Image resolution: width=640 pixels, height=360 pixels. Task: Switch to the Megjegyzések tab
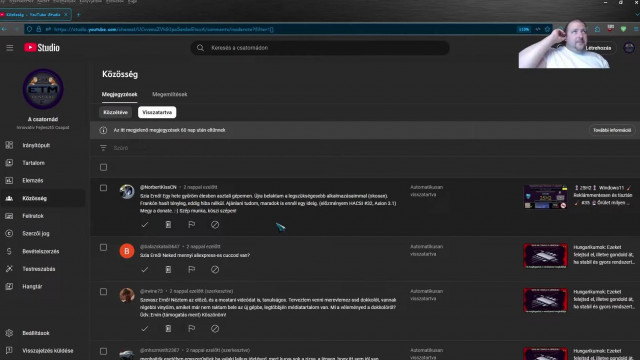click(119, 94)
